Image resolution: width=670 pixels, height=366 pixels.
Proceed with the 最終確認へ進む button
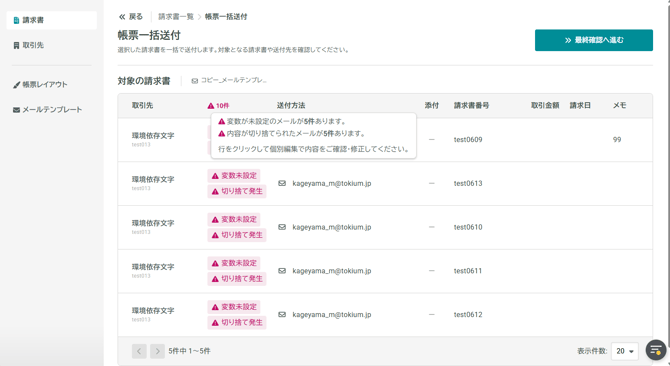(594, 40)
